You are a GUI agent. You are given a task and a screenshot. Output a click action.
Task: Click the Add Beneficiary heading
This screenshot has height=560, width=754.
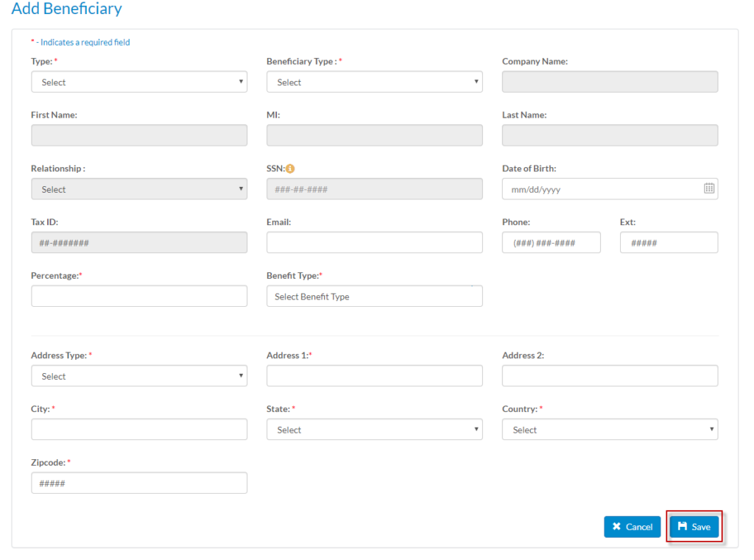[x=66, y=9]
